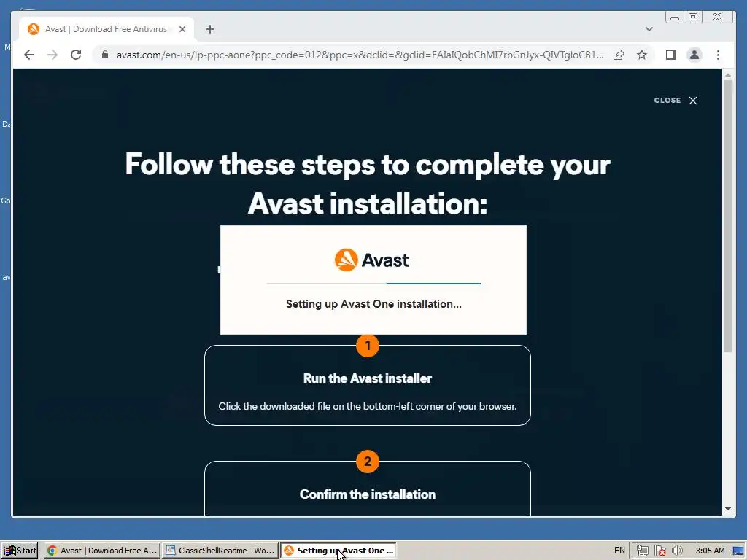Close the installation steps overlay
The image size is (747, 560).
(x=676, y=100)
